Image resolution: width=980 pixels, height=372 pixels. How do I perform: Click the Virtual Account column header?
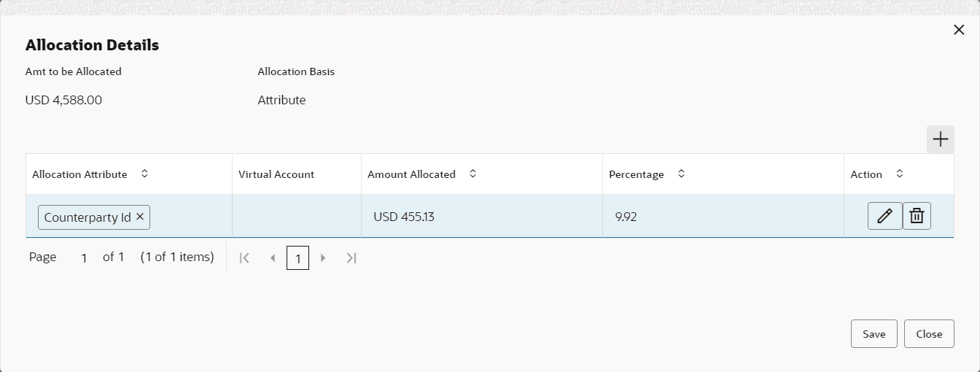point(276,174)
